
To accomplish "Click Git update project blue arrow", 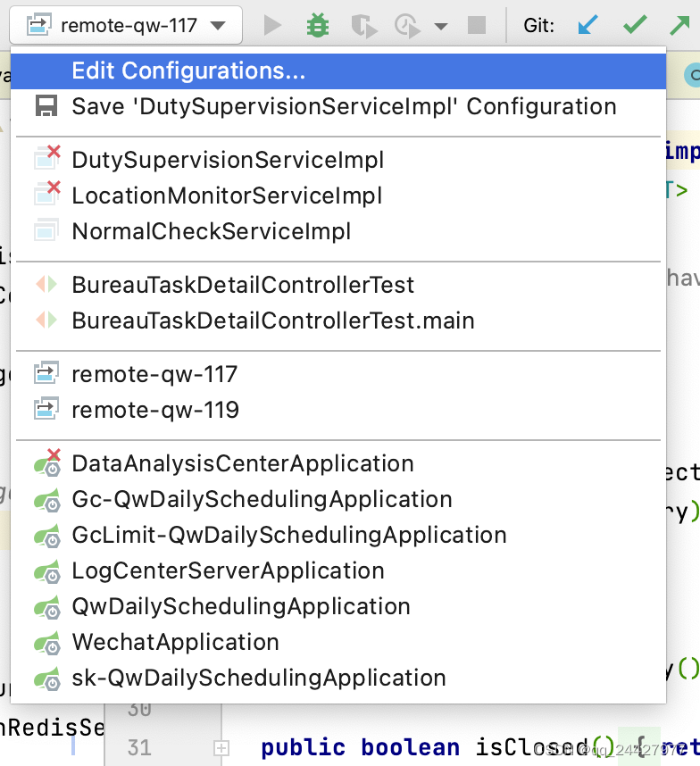I will [x=587, y=25].
